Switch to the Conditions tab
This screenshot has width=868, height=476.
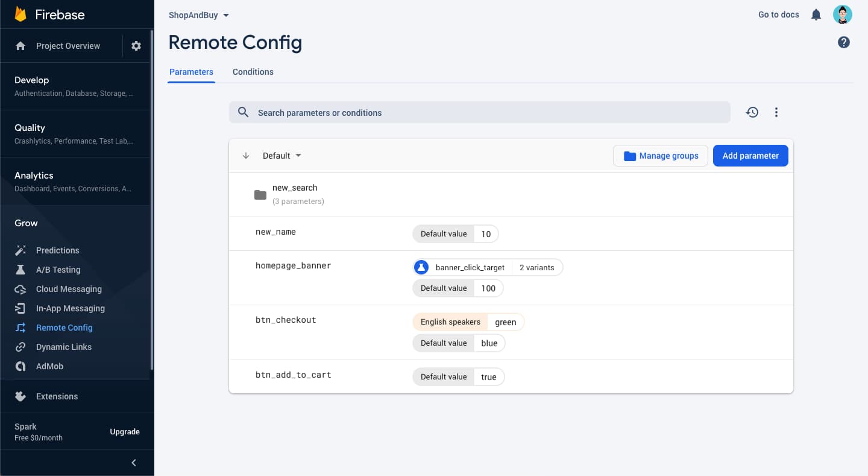click(253, 72)
